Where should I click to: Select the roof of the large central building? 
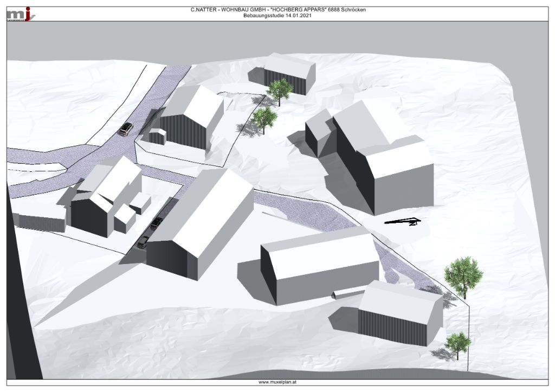209,210
